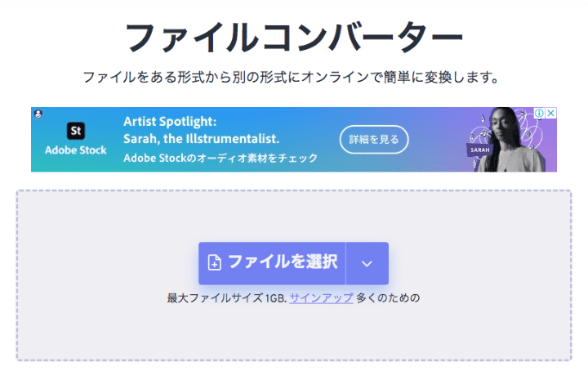Expand the dropdown arrow beside ファイルを選択
This screenshot has width=588, height=380.
(367, 263)
